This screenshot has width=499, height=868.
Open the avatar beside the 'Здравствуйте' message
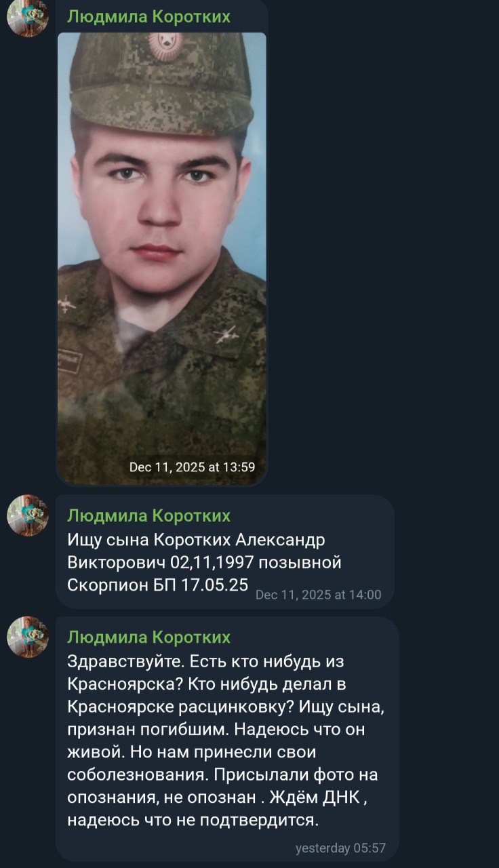coord(27,637)
